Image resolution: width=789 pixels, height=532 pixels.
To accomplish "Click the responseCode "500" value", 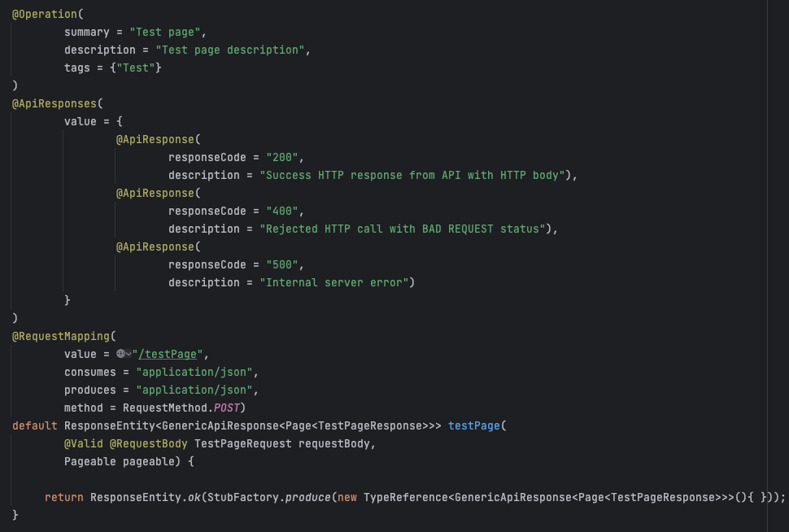I will coord(282,264).
